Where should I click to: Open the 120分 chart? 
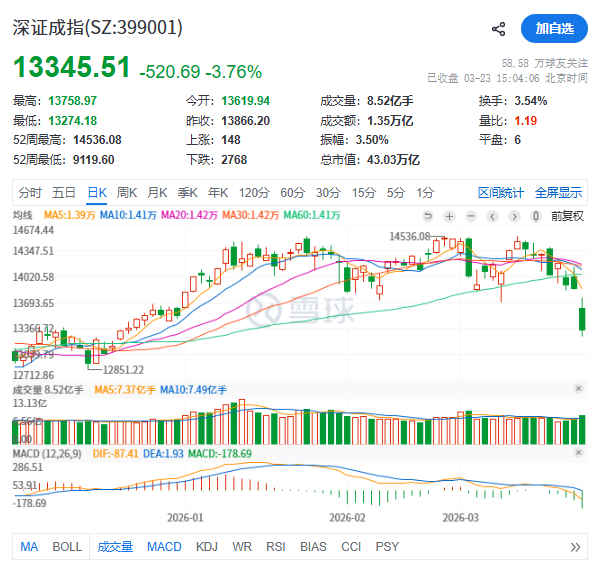tap(254, 192)
